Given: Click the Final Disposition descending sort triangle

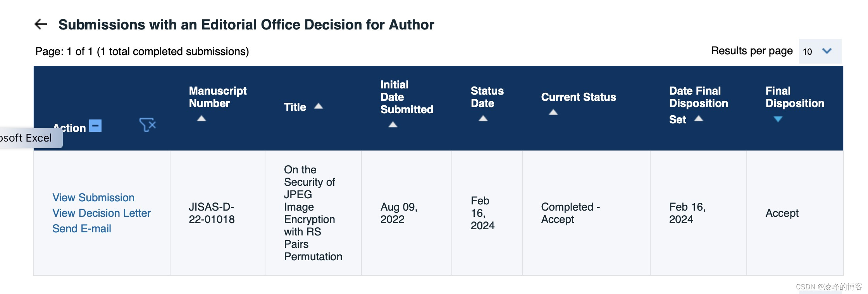Looking at the screenshot, I should pyautogui.click(x=778, y=118).
